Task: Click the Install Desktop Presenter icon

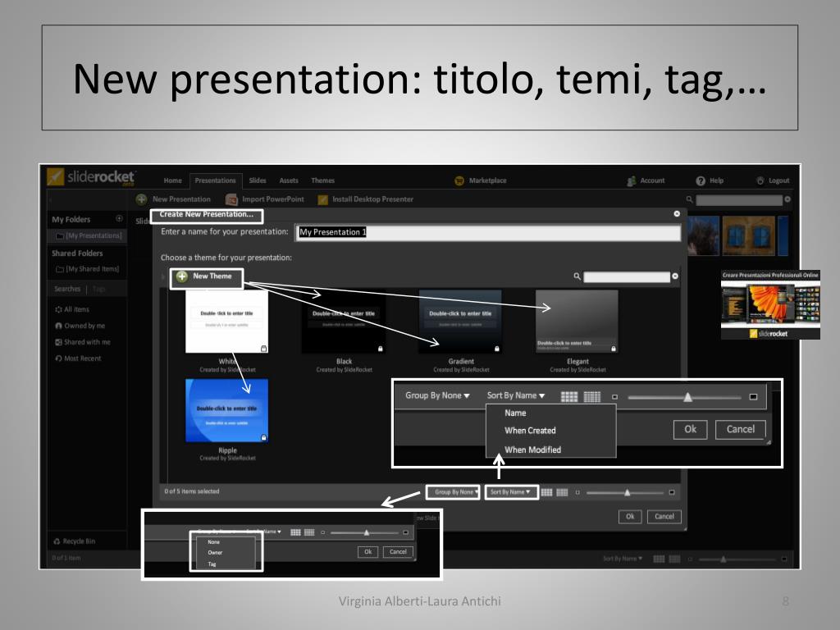Action: (x=322, y=200)
